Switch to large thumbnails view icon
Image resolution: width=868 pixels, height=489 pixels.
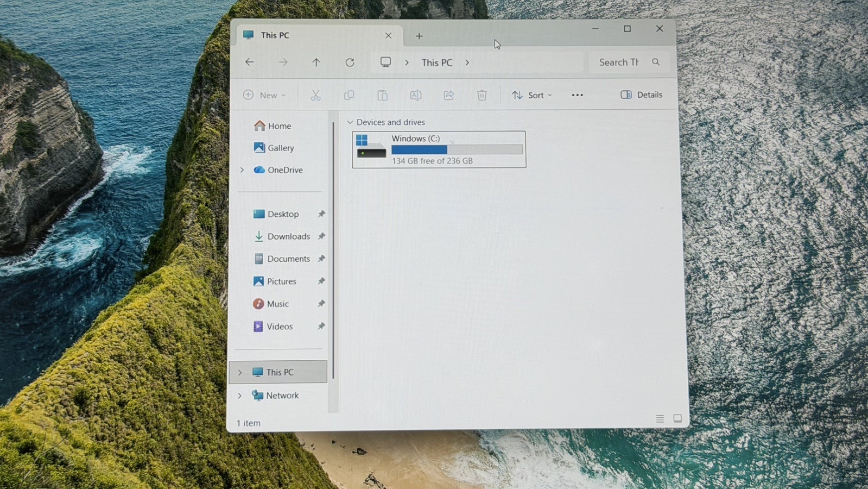(x=677, y=418)
